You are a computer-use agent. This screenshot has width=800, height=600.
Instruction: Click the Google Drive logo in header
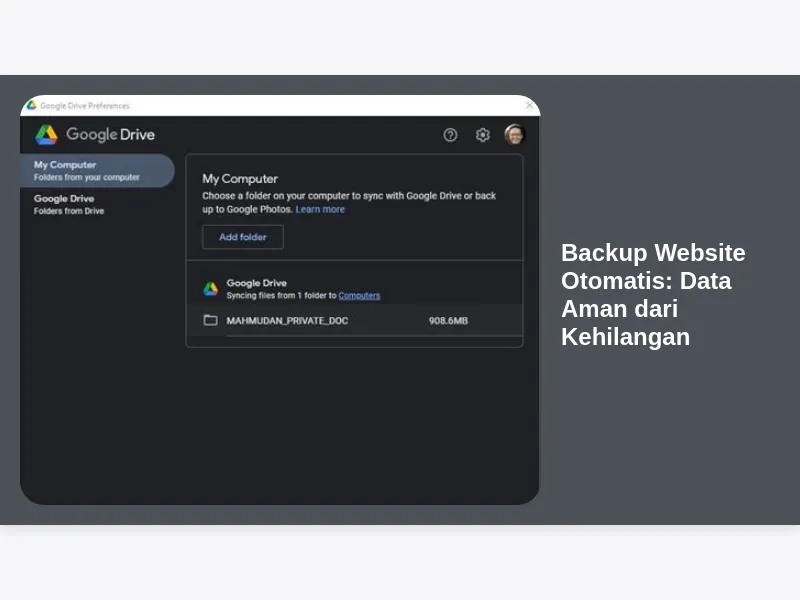pos(46,135)
